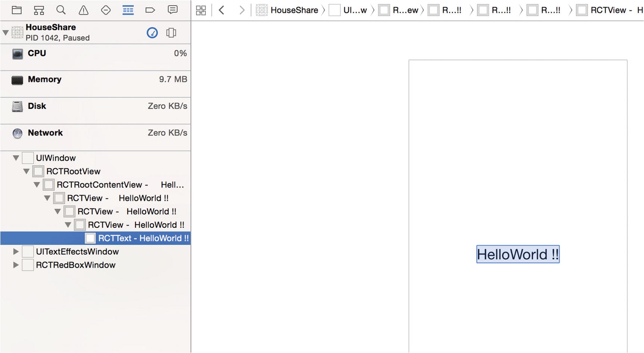The width and height of the screenshot is (644, 353).
Task: Open the Breakpoint navigator icon
Action: click(x=150, y=10)
